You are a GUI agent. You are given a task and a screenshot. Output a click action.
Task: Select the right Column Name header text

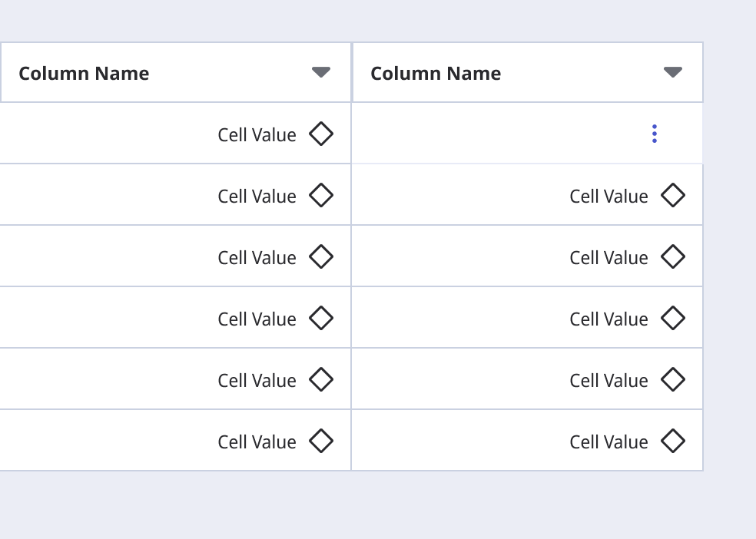pos(436,73)
